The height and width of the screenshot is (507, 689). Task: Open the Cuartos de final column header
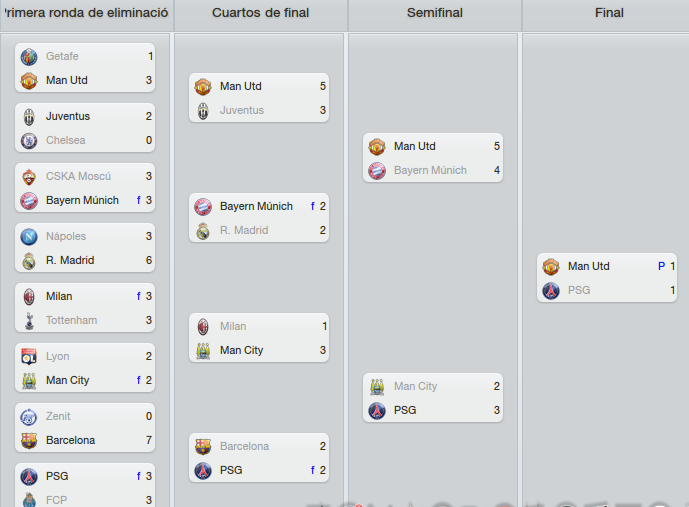pos(261,14)
